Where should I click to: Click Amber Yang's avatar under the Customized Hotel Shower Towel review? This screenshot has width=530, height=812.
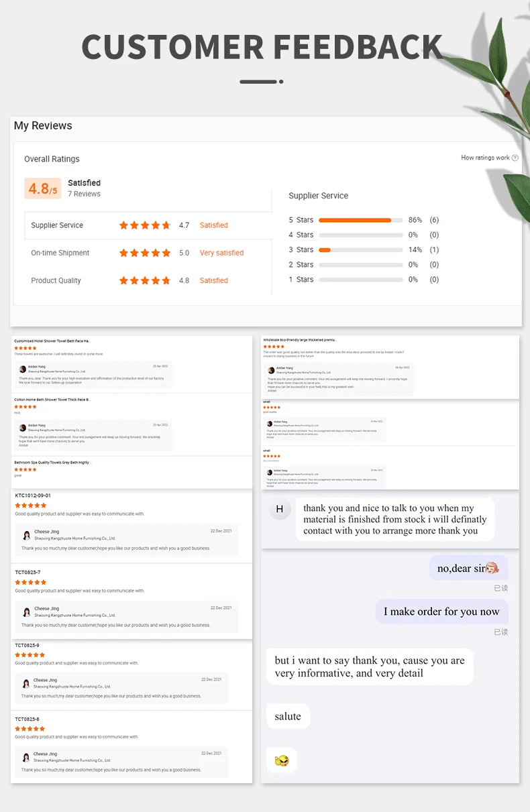coord(23,369)
